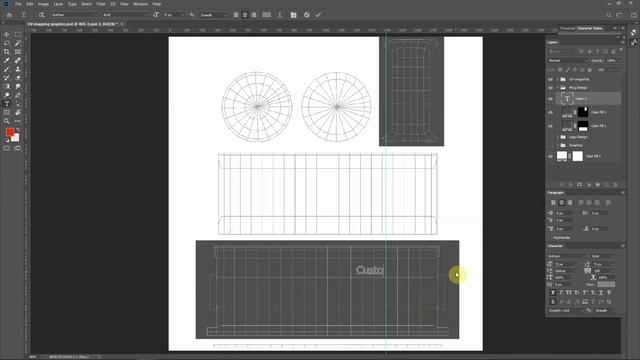Switch to the Character Styles tab
The height and width of the screenshot is (360, 640).
click(x=589, y=29)
